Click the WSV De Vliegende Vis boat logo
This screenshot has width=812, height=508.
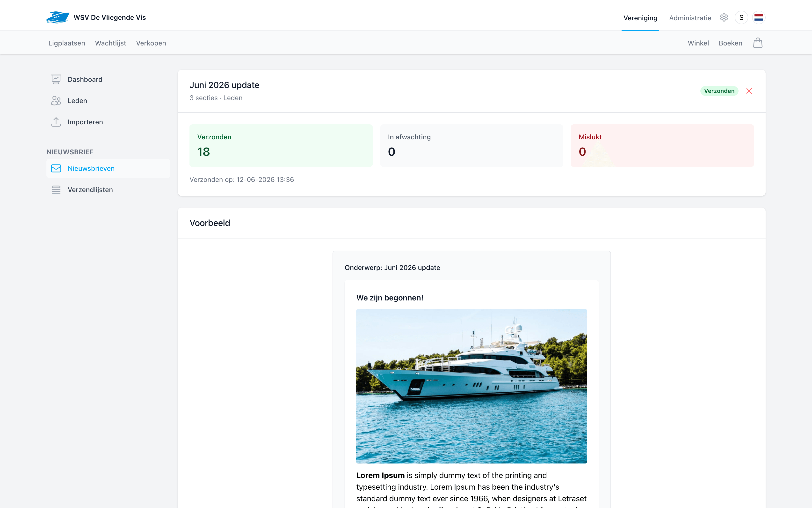click(58, 17)
